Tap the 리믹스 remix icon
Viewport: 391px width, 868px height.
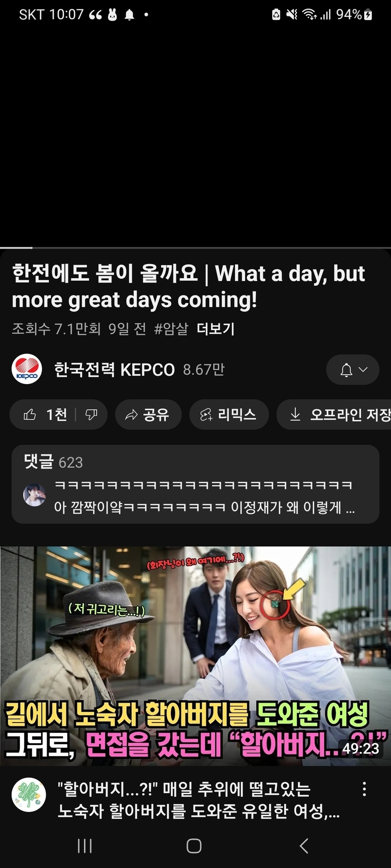tap(206, 415)
